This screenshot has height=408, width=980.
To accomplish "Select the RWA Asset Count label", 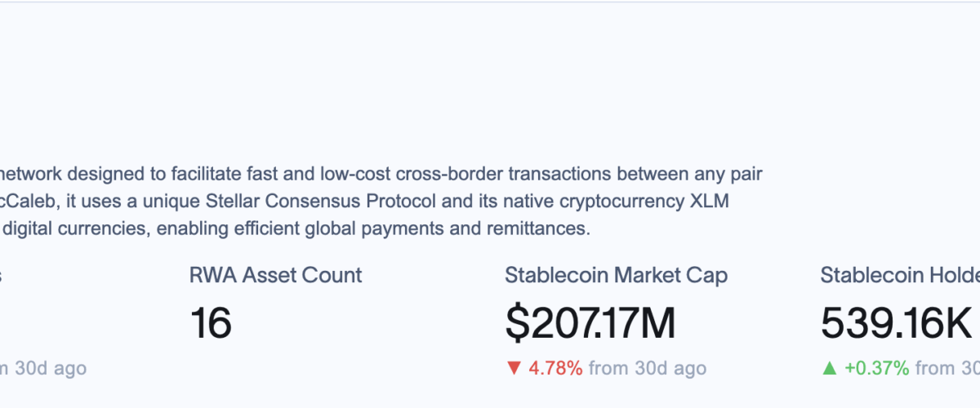I will (x=275, y=275).
